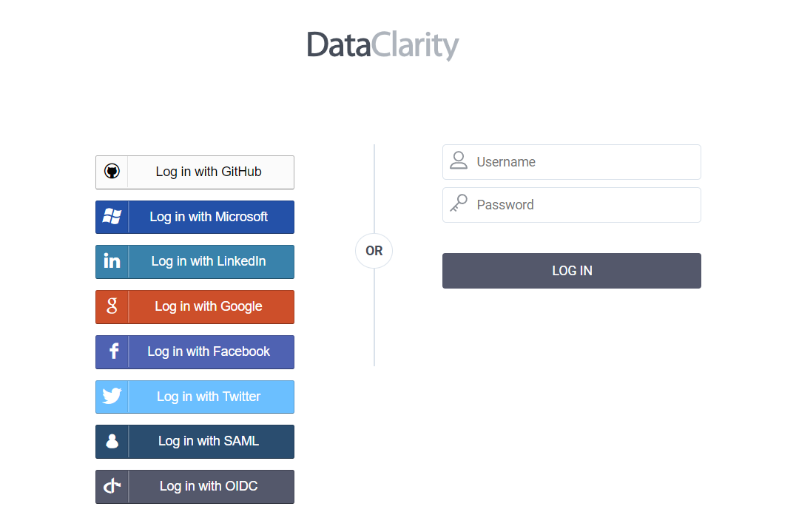The image size is (796, 532).
Task: Click the person icon on SAML button
Action: [111, 442]
